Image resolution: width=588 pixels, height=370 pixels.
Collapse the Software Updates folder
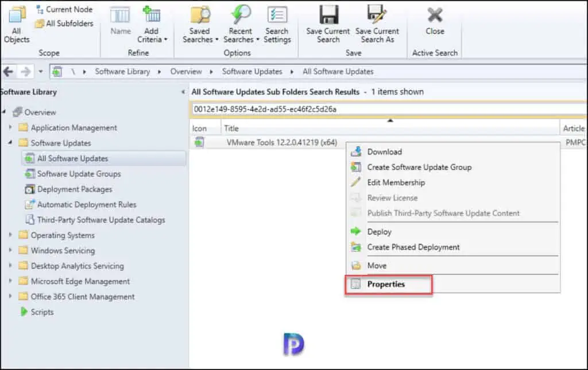(x=10, y=142)
